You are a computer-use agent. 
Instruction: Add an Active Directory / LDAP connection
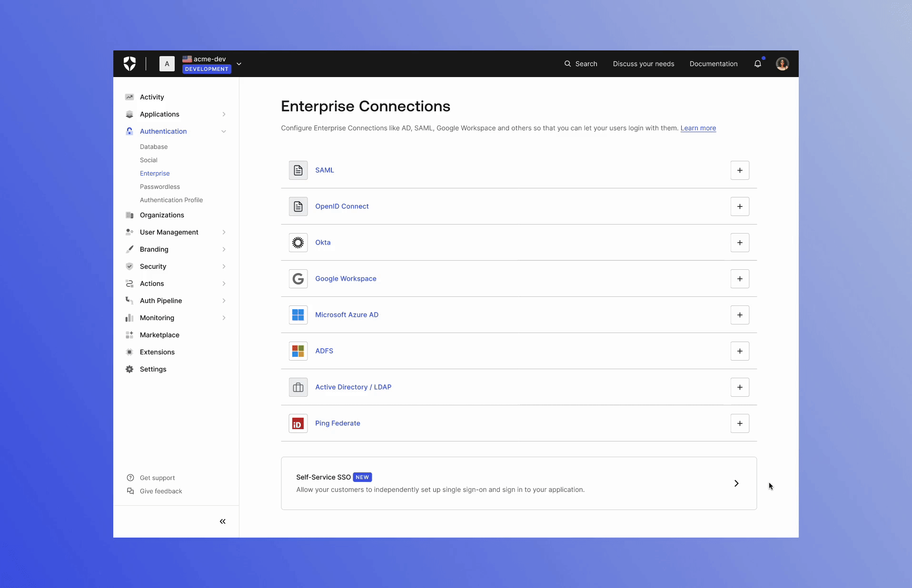click(x=740, y=387)
